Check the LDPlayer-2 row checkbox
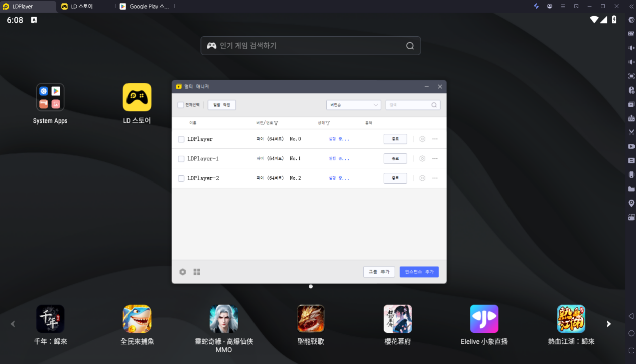The image size is (636, 364). point(181,178)
